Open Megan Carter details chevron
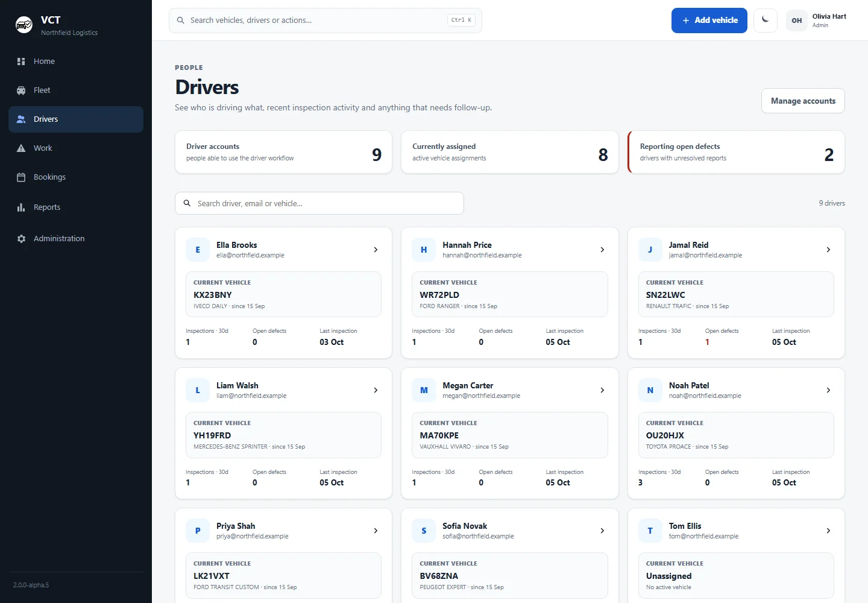 (602, 390)
